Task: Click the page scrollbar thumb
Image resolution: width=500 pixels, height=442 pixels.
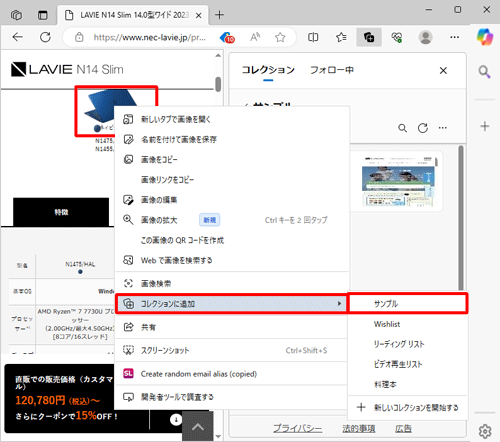Action: [218, 84]
